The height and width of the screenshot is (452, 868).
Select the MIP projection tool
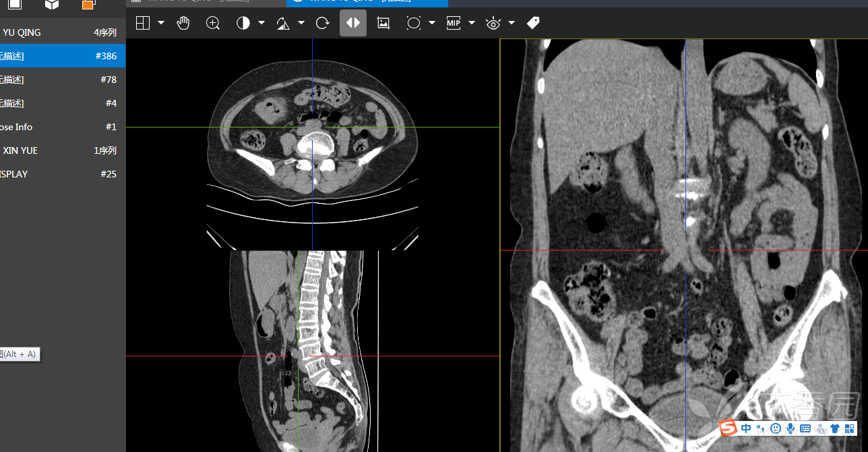pyautogui.click(x=454, y=23)
